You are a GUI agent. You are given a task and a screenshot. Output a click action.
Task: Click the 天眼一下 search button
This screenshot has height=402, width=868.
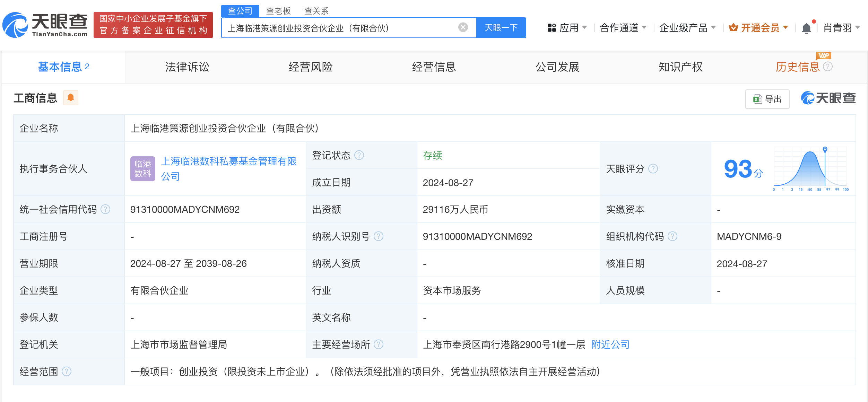(x=501, y=27)
